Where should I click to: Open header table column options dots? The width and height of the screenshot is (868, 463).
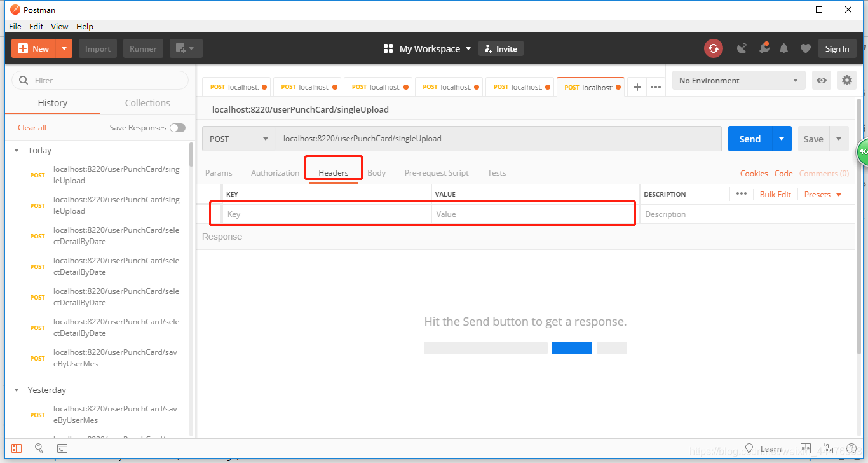(742, 193)
